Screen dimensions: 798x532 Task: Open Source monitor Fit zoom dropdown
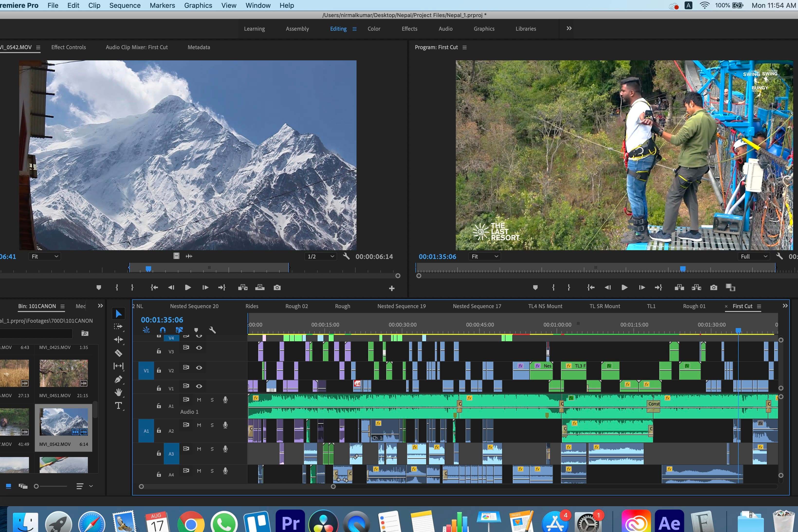pos(45,257)
